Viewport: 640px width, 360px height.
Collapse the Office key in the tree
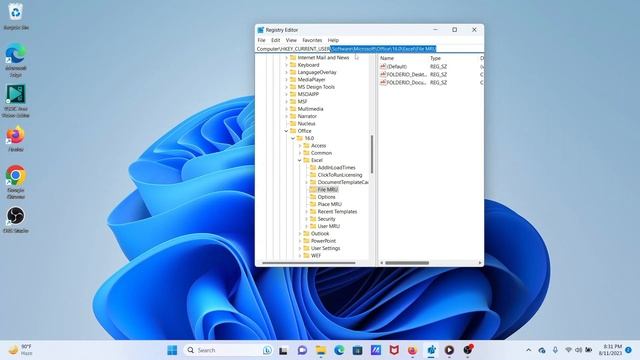(x=286, y=131)
